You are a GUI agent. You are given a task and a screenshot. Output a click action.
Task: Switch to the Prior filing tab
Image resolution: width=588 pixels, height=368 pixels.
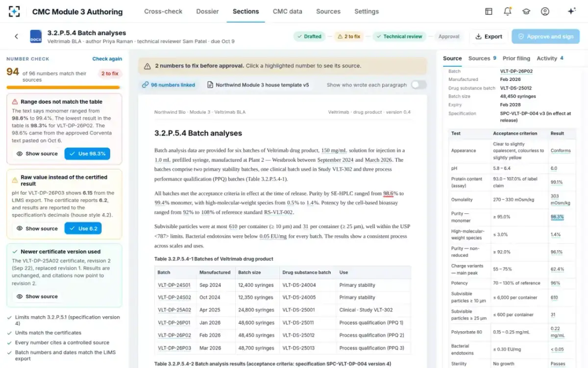pyautogui.click(x=516, y=58)
